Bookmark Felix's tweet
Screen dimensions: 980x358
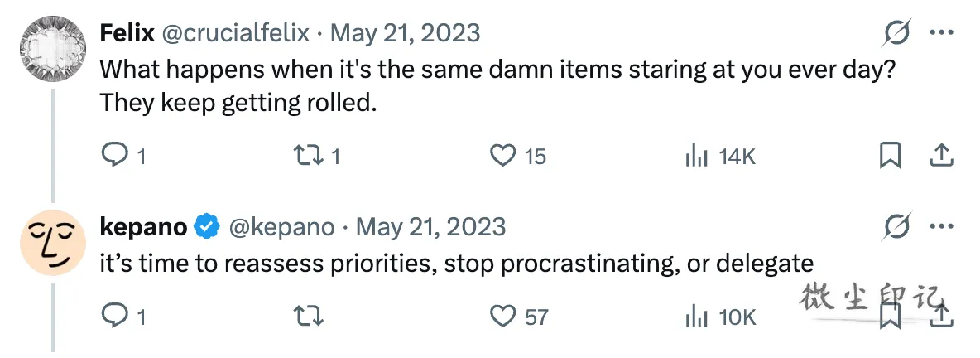(x=890, y=155)
